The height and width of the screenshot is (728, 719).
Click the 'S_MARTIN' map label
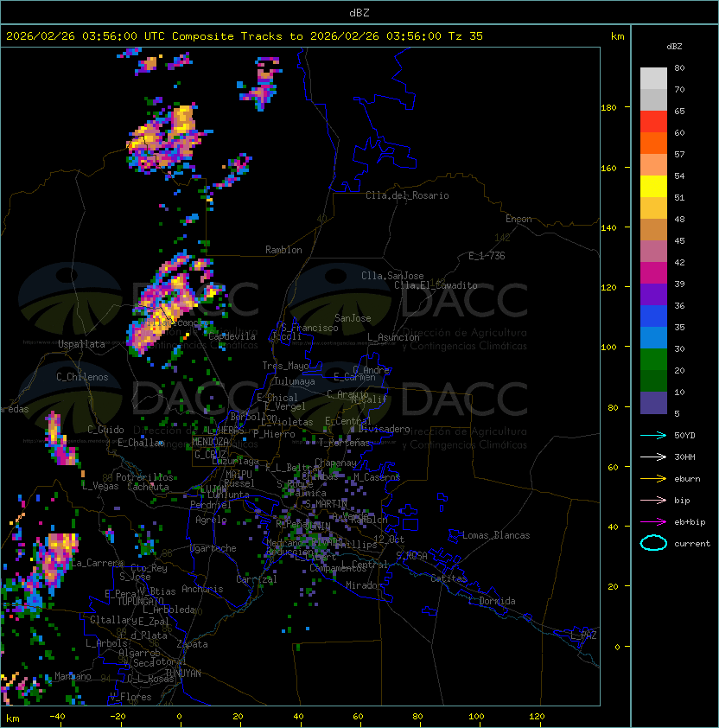(x=327, y=504)
